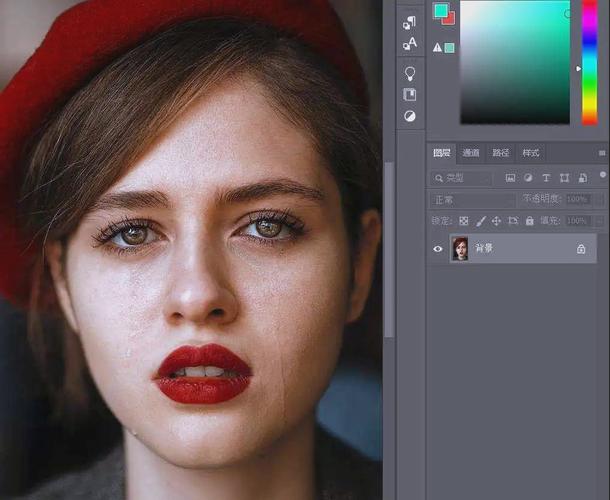The height and width of the screenshot is (500, 610).
Task: Select the 背景 layer thumbnail
Action: coord(460,249)
